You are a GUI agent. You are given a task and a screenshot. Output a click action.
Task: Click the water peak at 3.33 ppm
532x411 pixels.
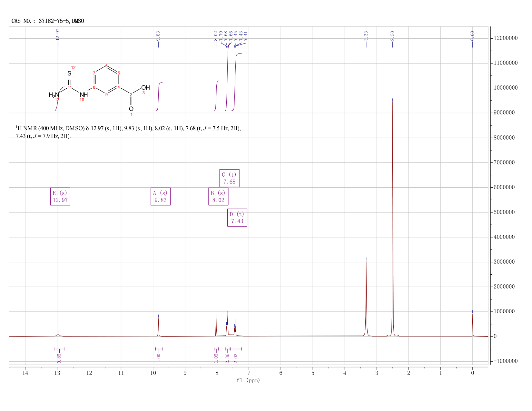point(366,298)
